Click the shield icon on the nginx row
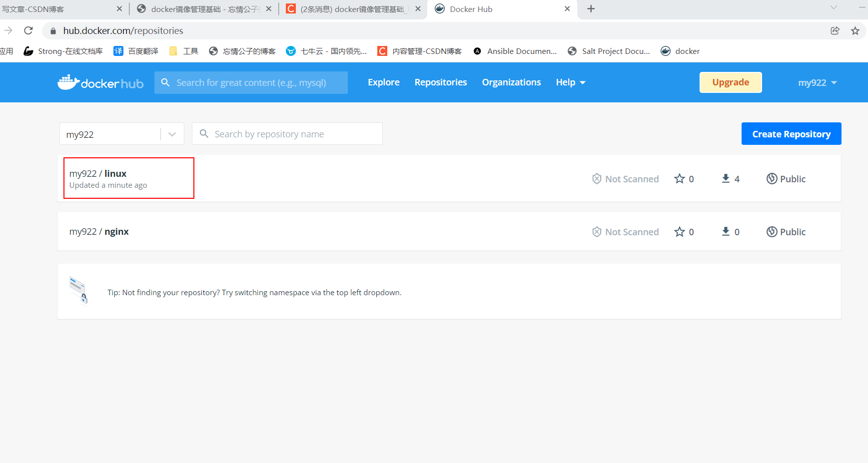This screenshot has height=463, width=868. coord(597,232)
